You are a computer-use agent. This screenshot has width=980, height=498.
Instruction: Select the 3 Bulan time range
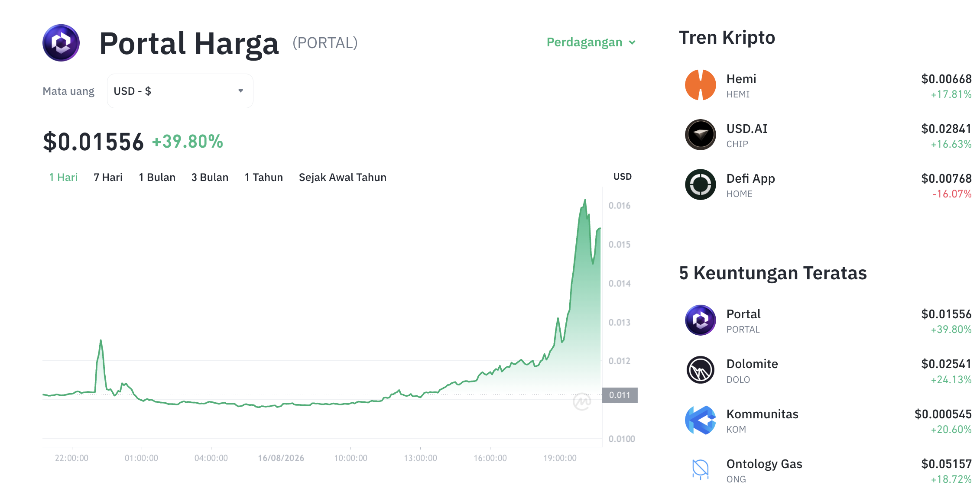pyautogui.click(x=210, y=177)
